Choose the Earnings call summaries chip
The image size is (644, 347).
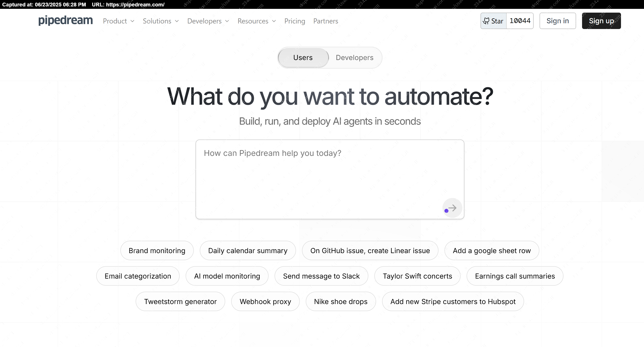point(515,276)
